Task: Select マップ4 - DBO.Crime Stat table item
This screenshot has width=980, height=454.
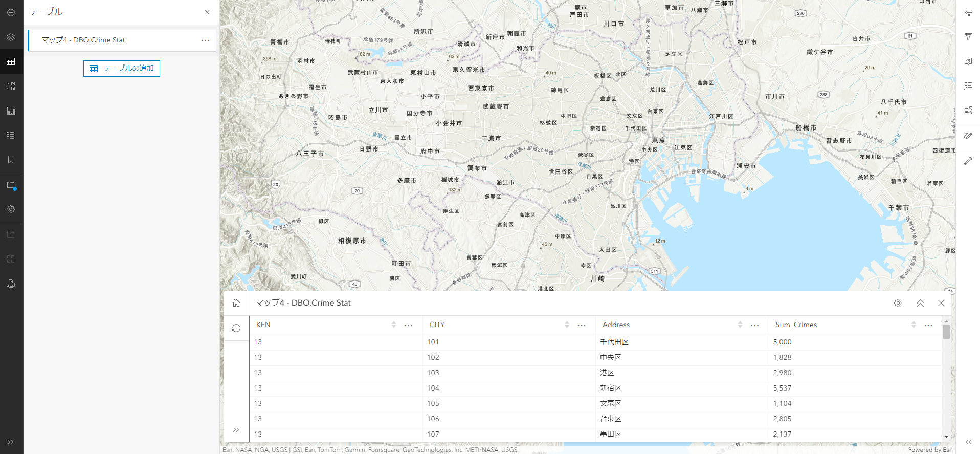Action: pos(122,40)
